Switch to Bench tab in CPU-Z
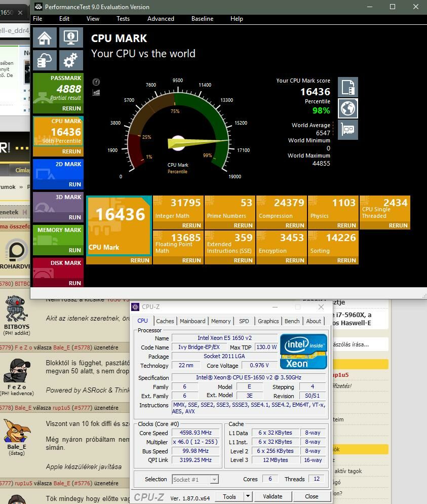Viewport: 427px width, 504px height. tap(292, 321)
